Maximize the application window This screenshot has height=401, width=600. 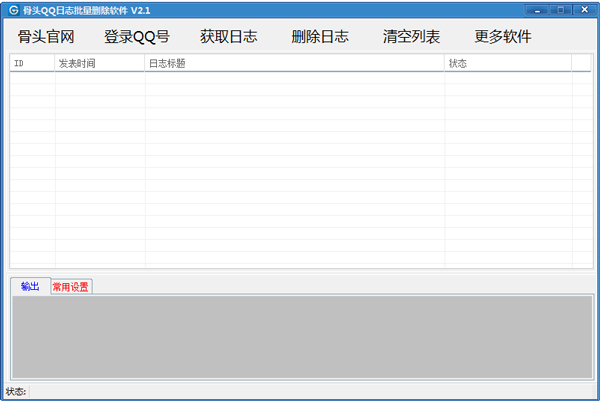559,9
